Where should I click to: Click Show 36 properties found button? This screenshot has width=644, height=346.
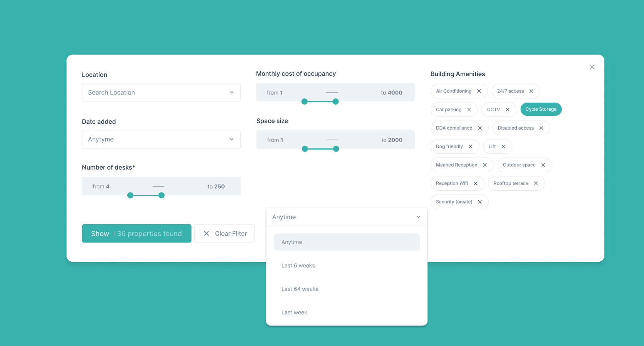tap(136, 233)
